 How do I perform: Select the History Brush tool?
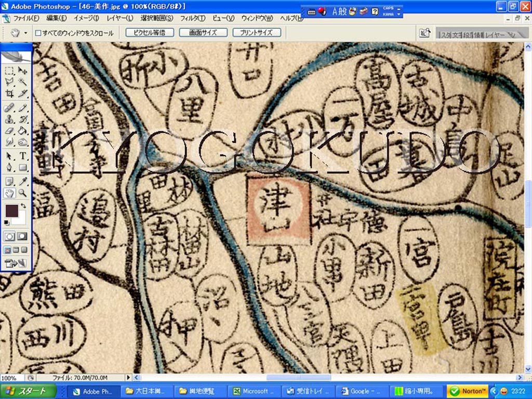coord(22,119)
